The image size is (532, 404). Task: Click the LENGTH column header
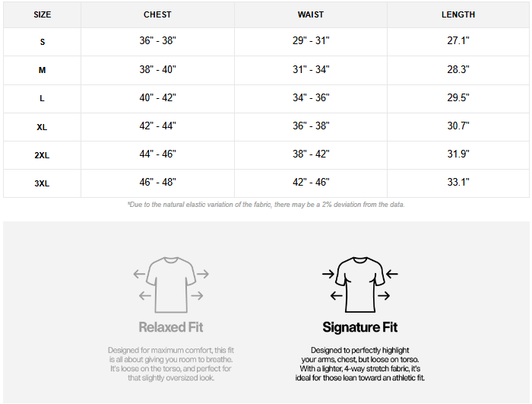[x=458, y=14]
